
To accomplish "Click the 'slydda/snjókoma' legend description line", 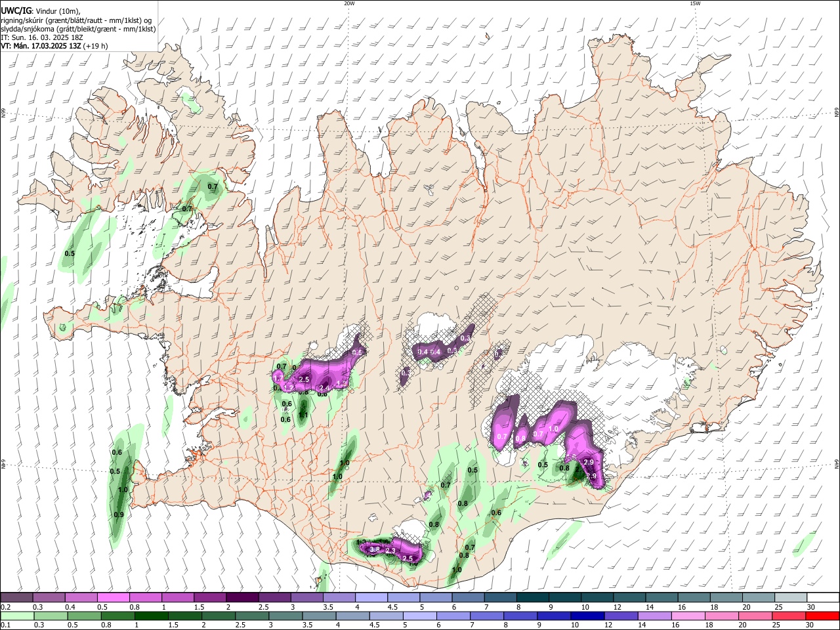I will pos(78,29).
